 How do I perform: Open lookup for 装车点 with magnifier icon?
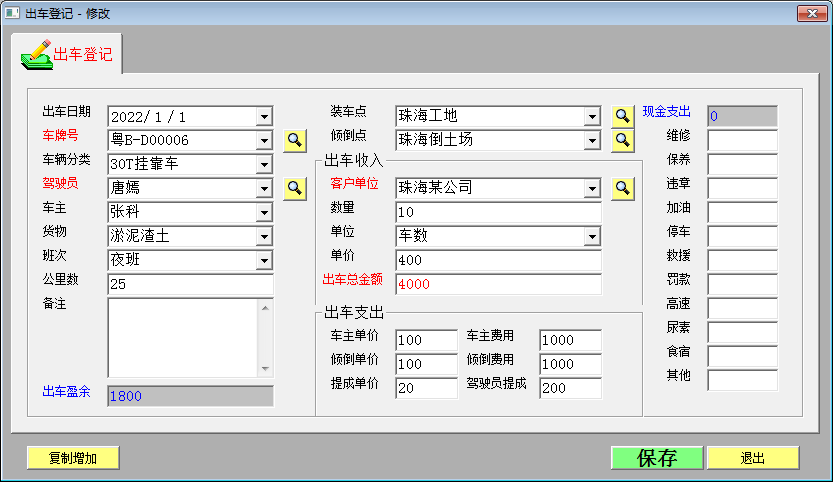click(x=623, y=116)
